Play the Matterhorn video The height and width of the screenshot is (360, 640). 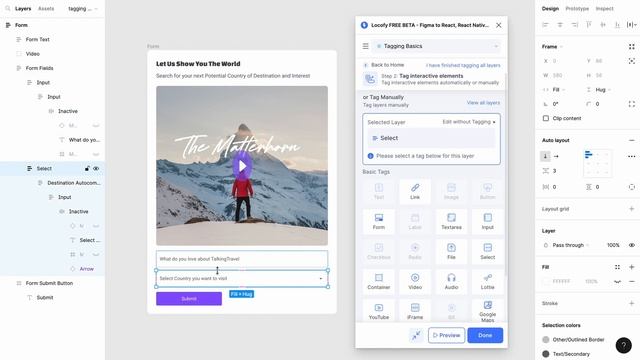tap(242, 166)
